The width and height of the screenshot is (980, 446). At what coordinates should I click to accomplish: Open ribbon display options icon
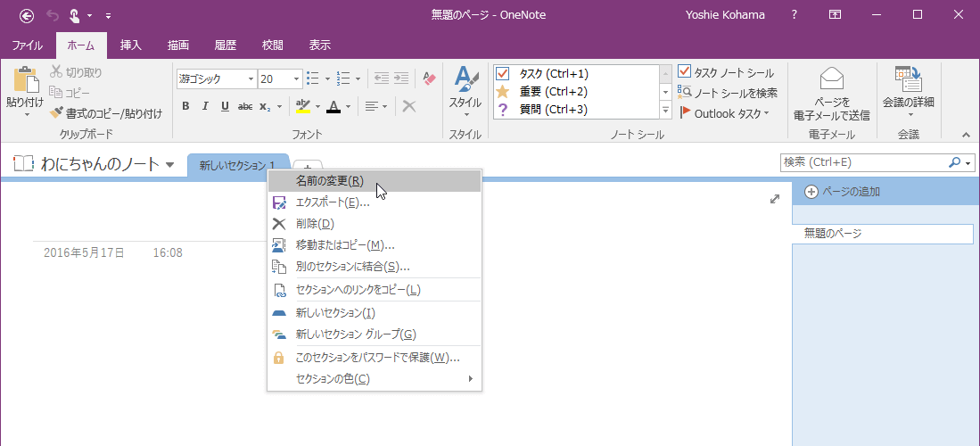(835, 15)
